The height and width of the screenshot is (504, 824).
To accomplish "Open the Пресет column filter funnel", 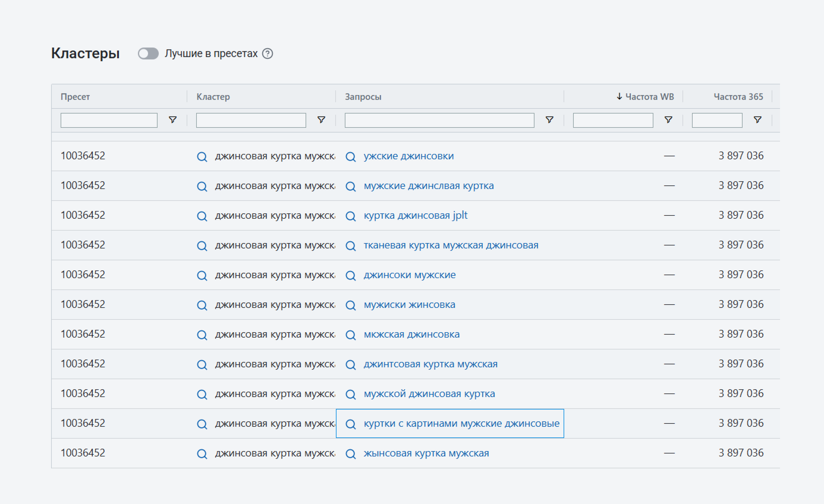I will [x=173, y=120].
